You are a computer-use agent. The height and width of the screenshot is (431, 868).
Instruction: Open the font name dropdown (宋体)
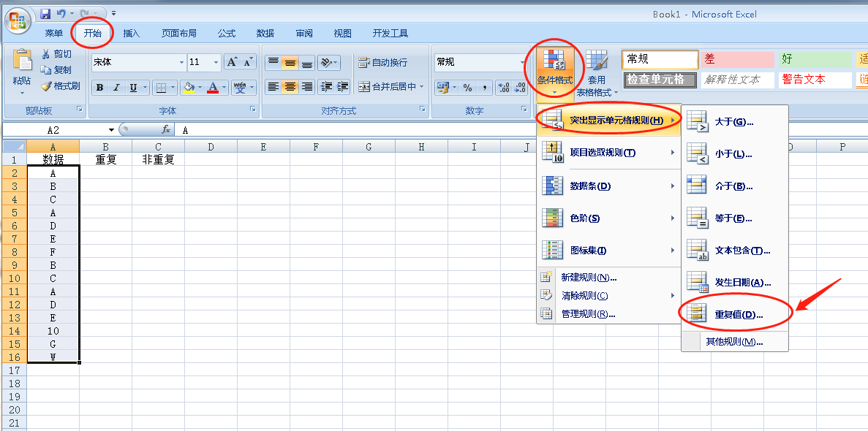181,63
